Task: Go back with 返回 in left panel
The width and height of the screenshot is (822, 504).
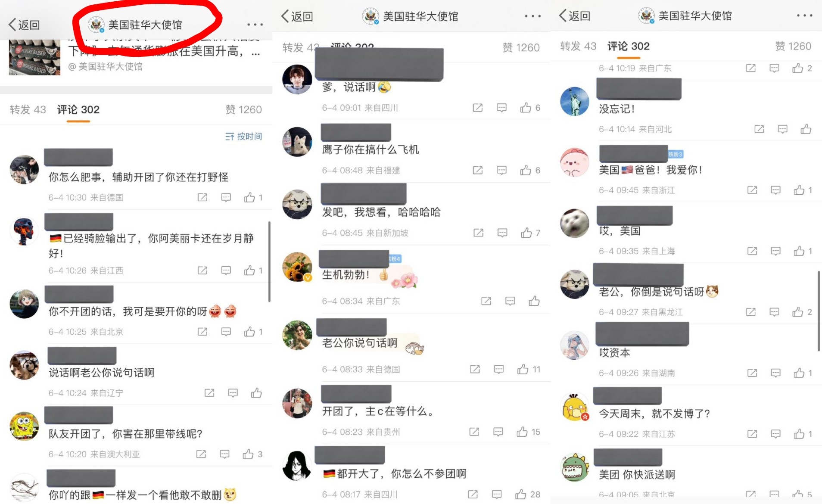Action: (x=24, y=25)
